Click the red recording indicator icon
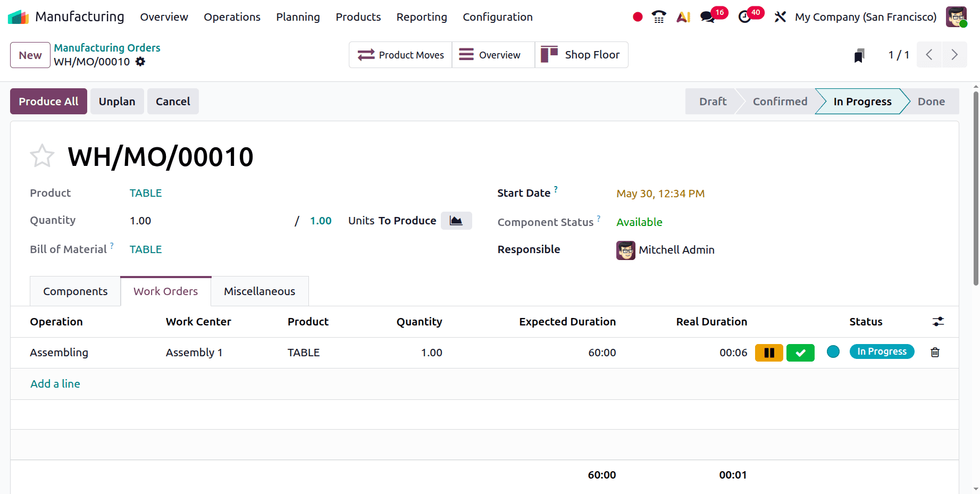 pos(638,17)
